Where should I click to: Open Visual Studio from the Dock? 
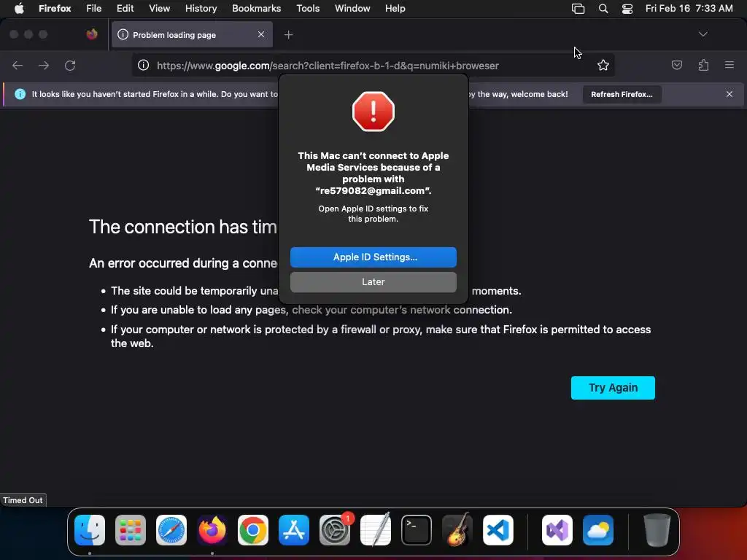tap(557, 530)
